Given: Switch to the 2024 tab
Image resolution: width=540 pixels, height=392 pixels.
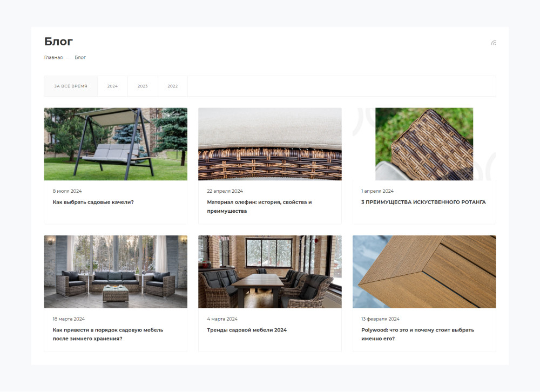Looking at the screenshot, I should tap(112, 86).
